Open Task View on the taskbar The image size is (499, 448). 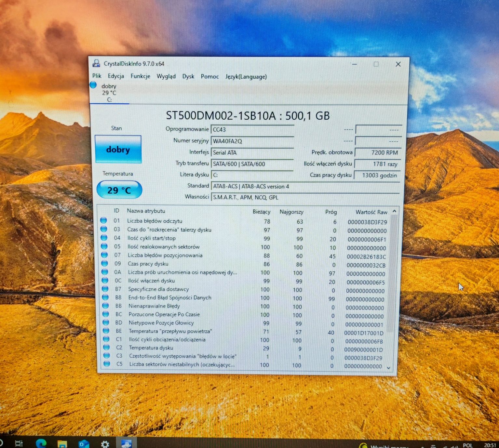(19, 443)
